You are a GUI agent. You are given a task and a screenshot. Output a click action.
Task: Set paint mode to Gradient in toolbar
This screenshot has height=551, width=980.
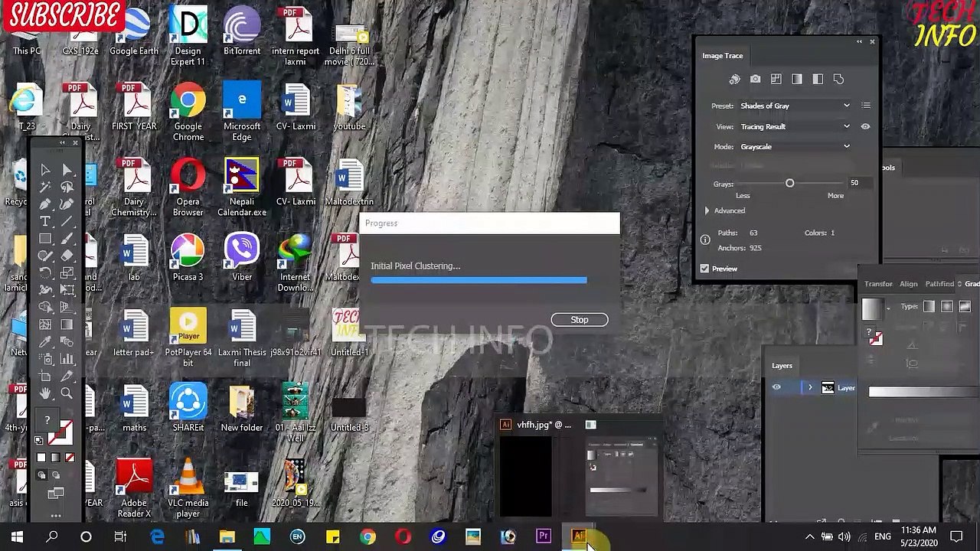coord(56,458)
